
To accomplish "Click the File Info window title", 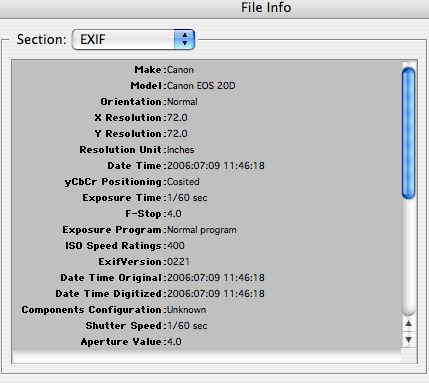I will (266, 7).
